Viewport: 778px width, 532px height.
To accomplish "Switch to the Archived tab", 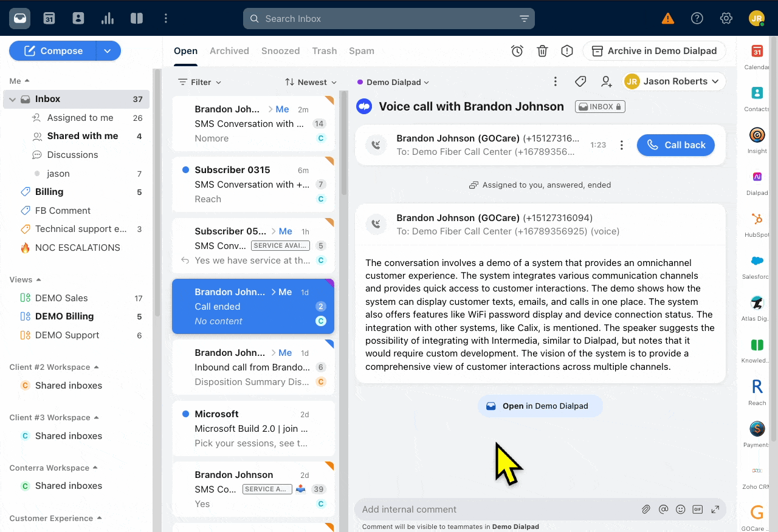I will (229, 51).
